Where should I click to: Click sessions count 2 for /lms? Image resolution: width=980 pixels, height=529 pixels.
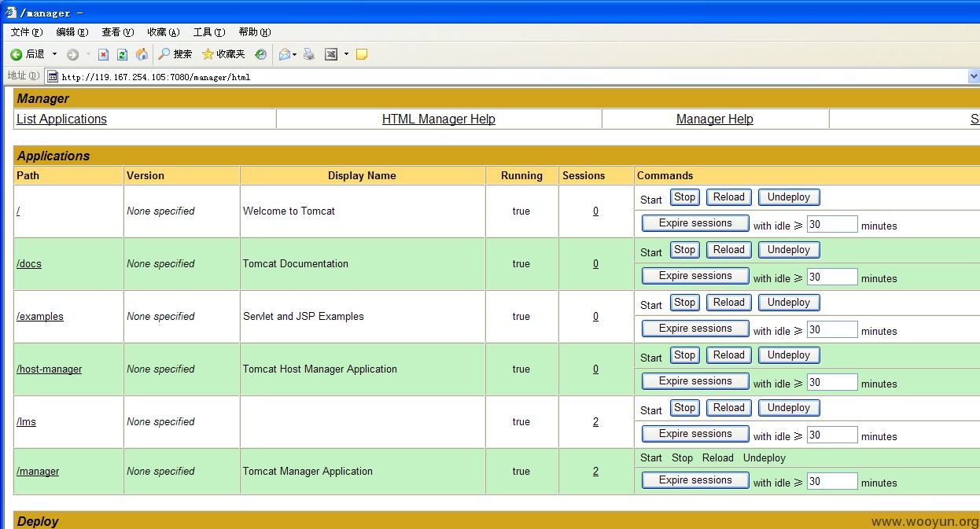[595, 421]
